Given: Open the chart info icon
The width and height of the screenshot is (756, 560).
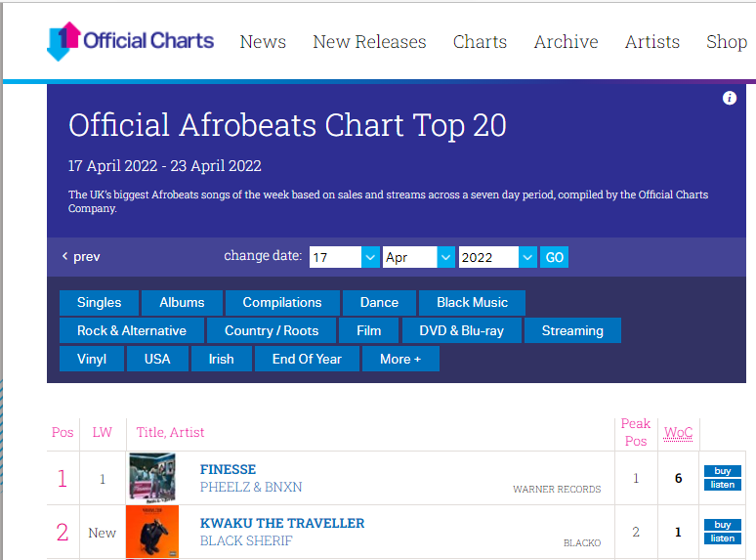Looking at the screenshot, I should click(729, 99).
